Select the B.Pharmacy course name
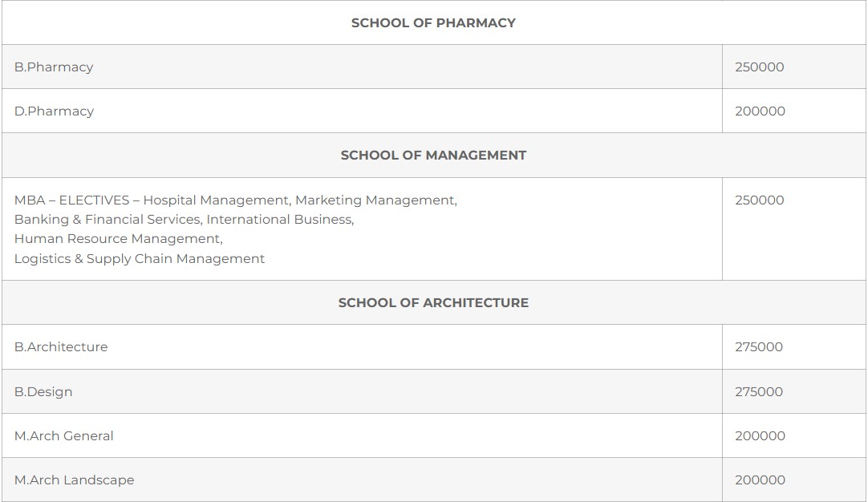Viewport: 868px width, 502px height. tap(54, 67)
